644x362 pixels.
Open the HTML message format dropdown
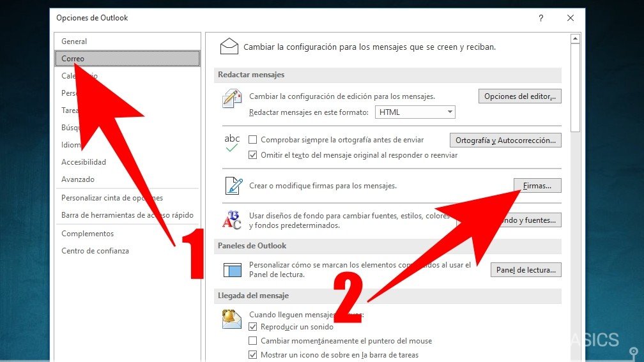[x=415, y=112]
